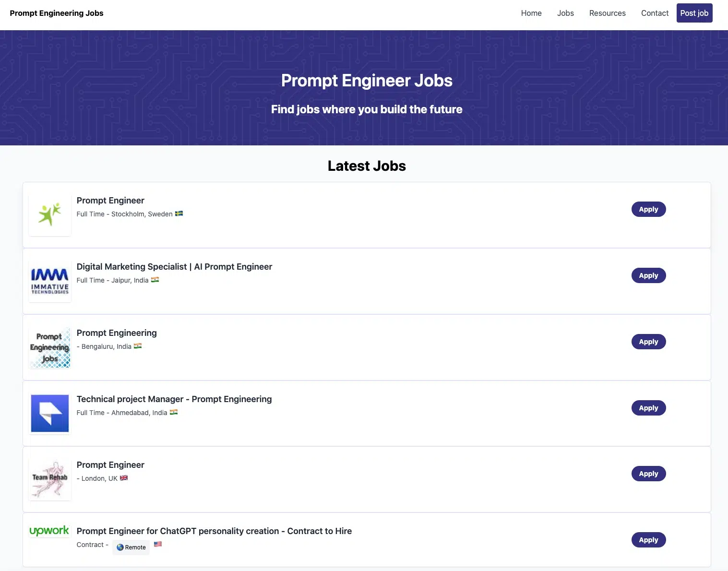
Task: Click the Prompt Engineering Jobs listing logo
Action: 49,347
